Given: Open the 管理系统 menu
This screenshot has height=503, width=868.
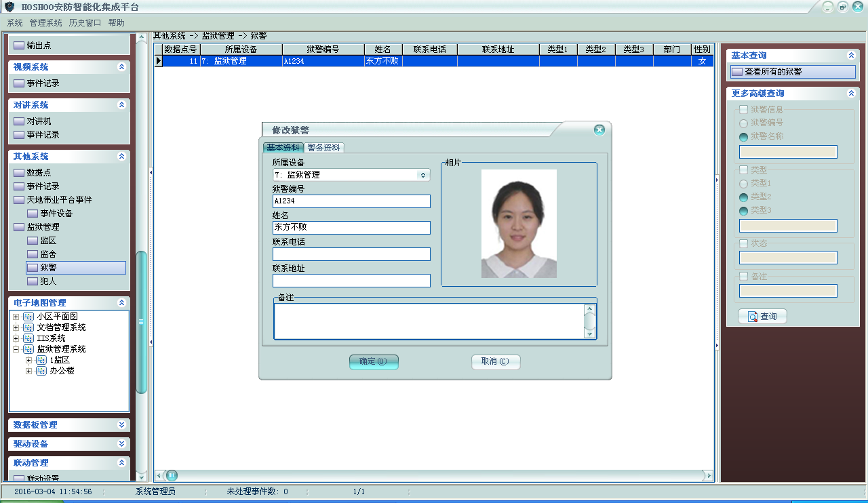Looking at the screenshot, I should click(45, 22).
